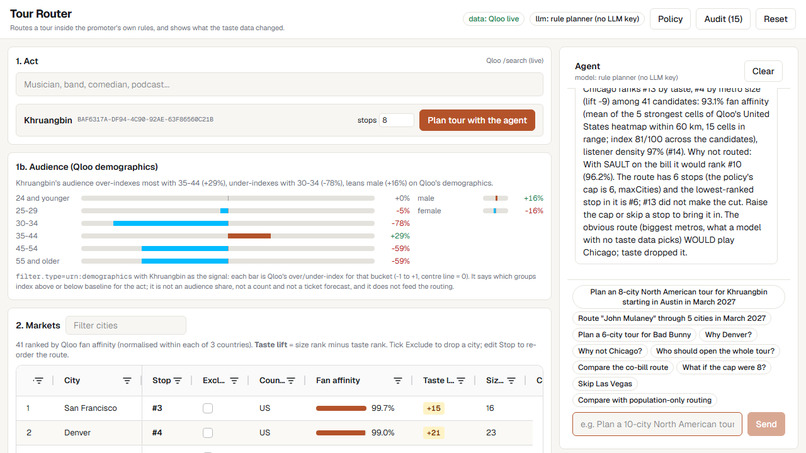Click the female gender bar
806x453 pixels.
click(496, 211)
